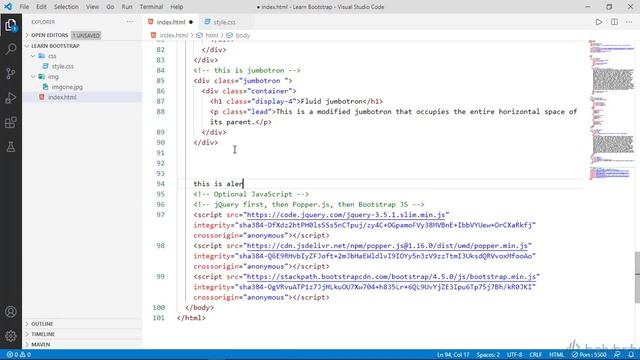This screenshot has width=640, height=360.
Task: Expand the Outline section
Action: click(x=42, y=324)
